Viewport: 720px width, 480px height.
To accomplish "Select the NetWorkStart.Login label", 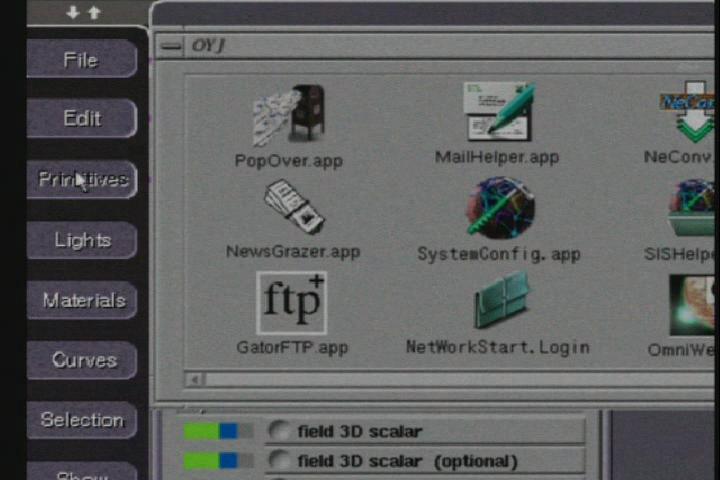I will tap(498, 347).
